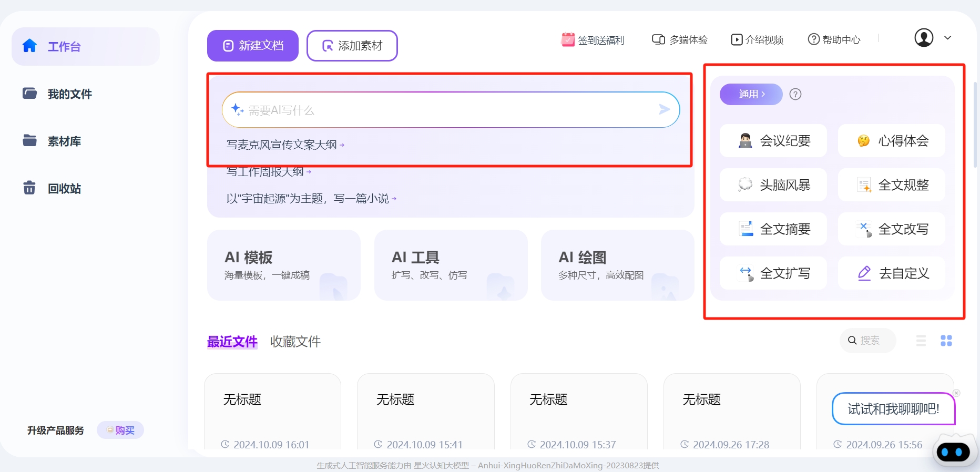Open the AI 模板 card

284,265
